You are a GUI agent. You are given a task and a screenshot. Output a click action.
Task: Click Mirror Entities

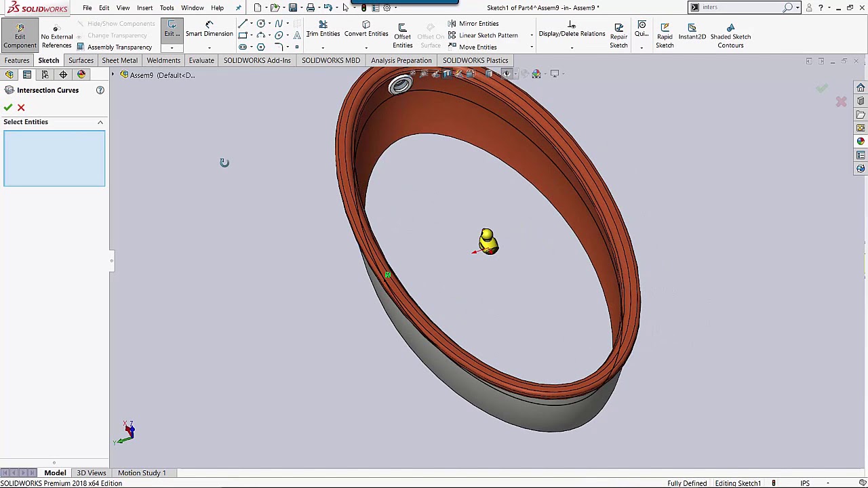tap(473, 24)
